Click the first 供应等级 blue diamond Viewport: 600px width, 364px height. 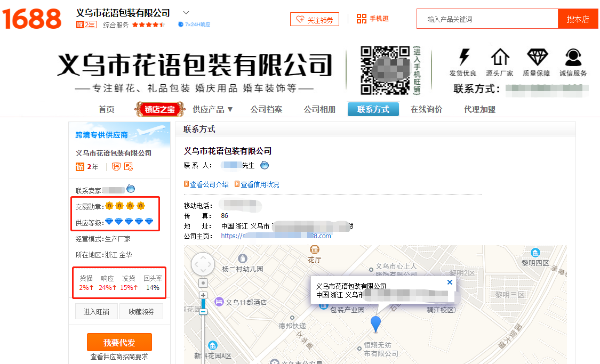tap(109, 221)
